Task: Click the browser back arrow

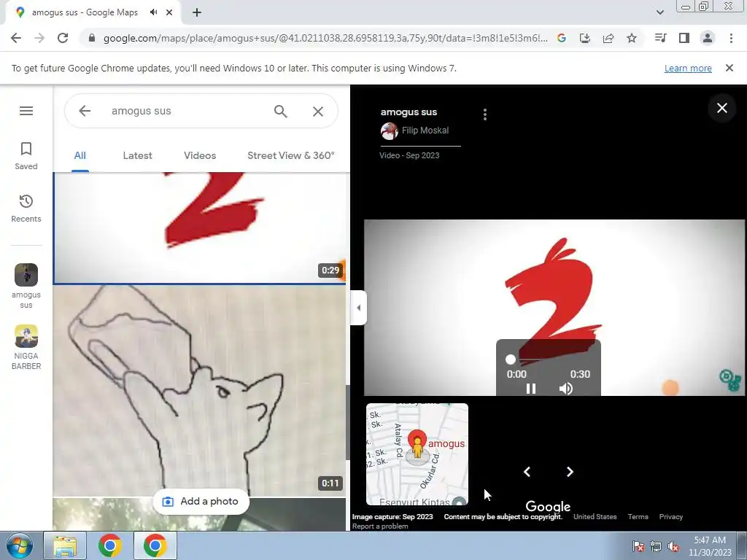Action: pos(16,38)
